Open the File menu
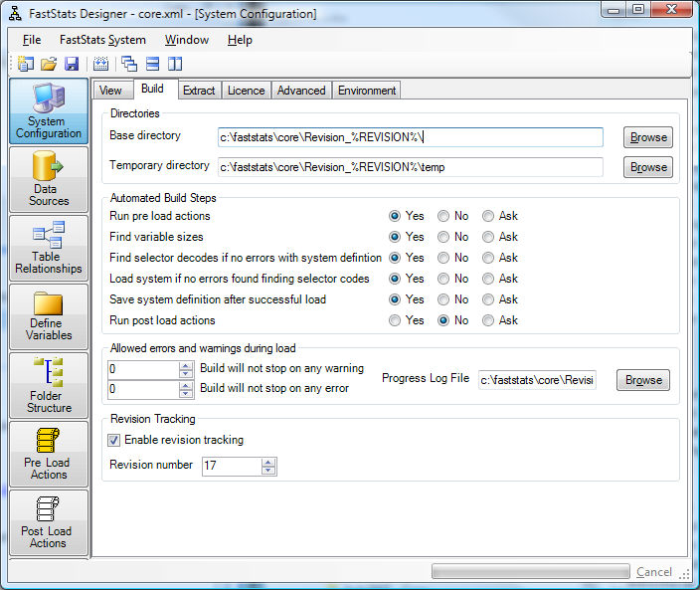This screenshot has width=700, height=590. coord(32,40)
